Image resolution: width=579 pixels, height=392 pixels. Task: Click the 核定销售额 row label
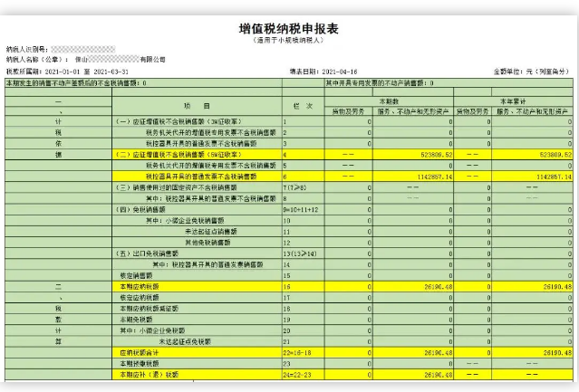tap(130, 274)
